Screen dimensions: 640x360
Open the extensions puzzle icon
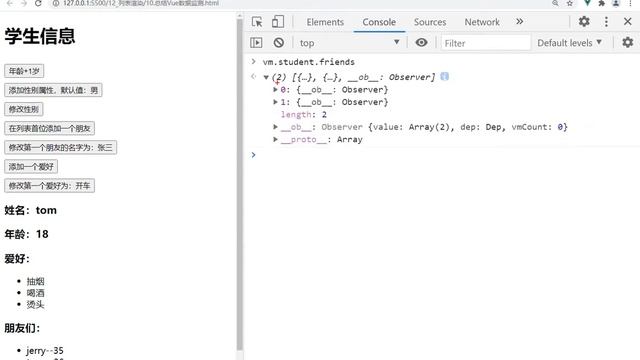[x=602, y=3]
